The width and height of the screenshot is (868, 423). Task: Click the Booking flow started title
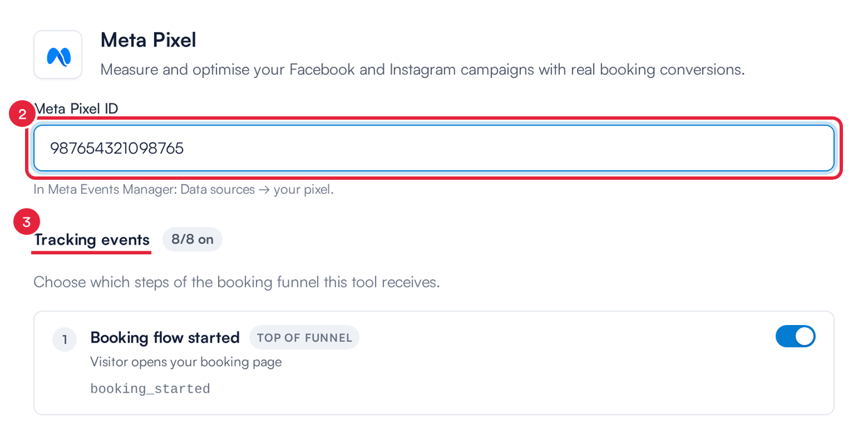click(x=165, y=338)
